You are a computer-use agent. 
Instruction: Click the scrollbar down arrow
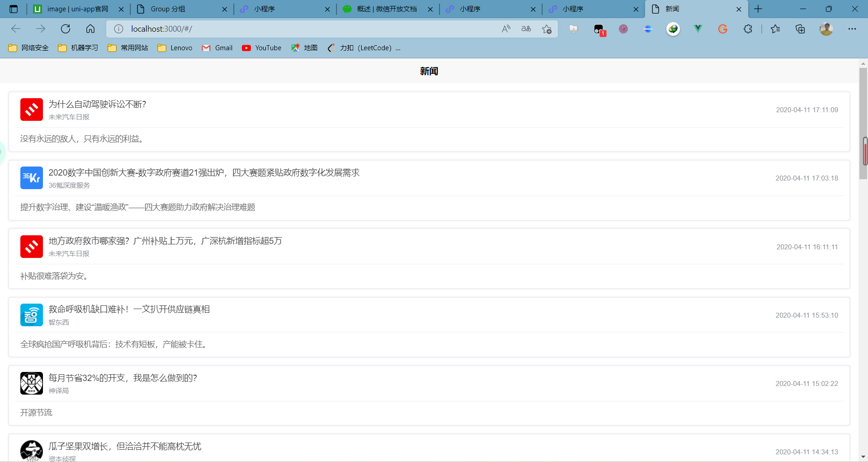pyautogui.click(x=863, y=457)
